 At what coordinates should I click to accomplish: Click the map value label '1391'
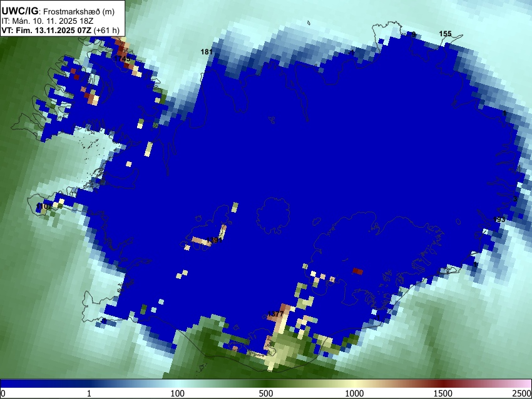tap(214, 240)
